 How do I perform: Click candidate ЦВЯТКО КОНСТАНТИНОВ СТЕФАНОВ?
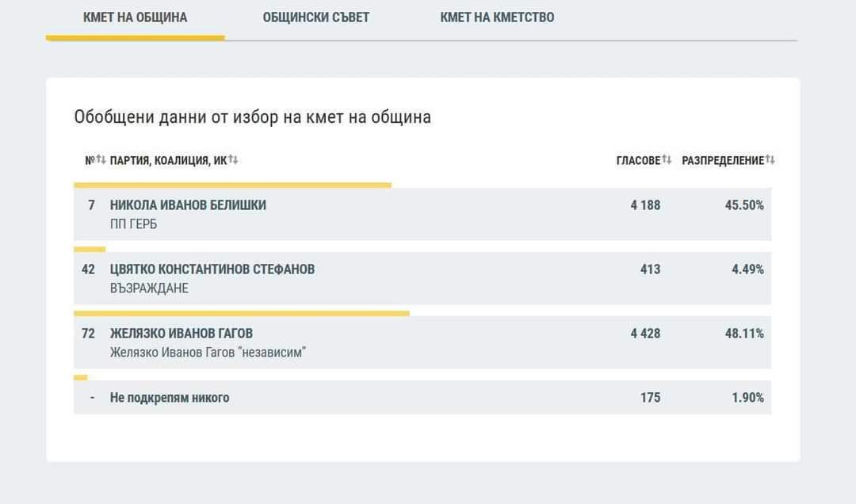212,269
